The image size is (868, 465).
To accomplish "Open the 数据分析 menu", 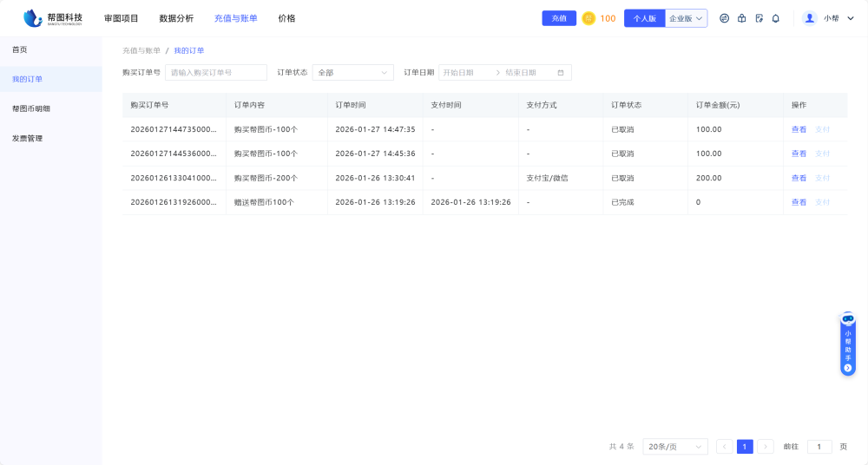I will (x=176, y=18).
